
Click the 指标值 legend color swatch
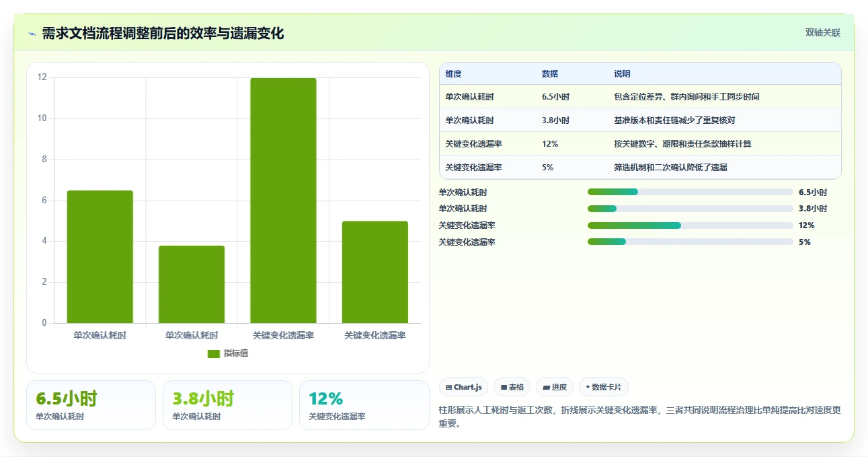coord(214,354)
